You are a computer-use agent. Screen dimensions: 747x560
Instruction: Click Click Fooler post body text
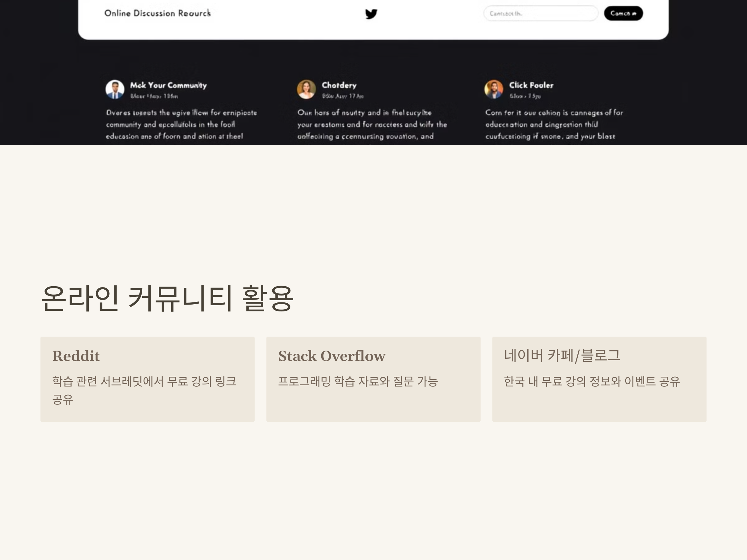tap(554, 124)
